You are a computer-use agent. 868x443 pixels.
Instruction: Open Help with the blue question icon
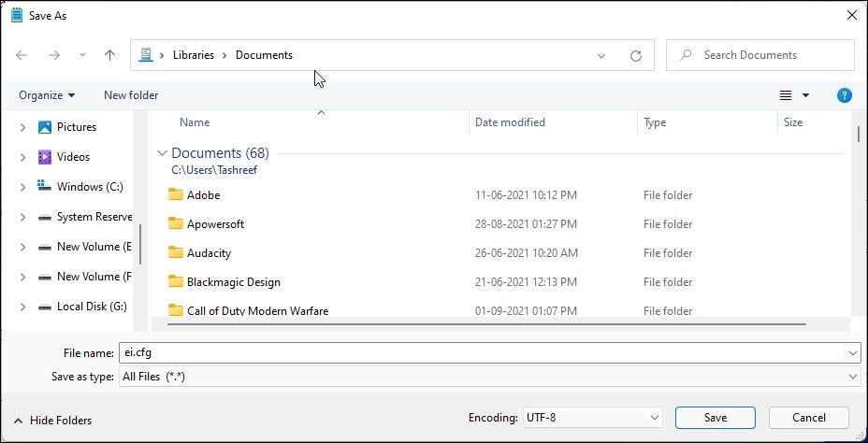(844, 95)
